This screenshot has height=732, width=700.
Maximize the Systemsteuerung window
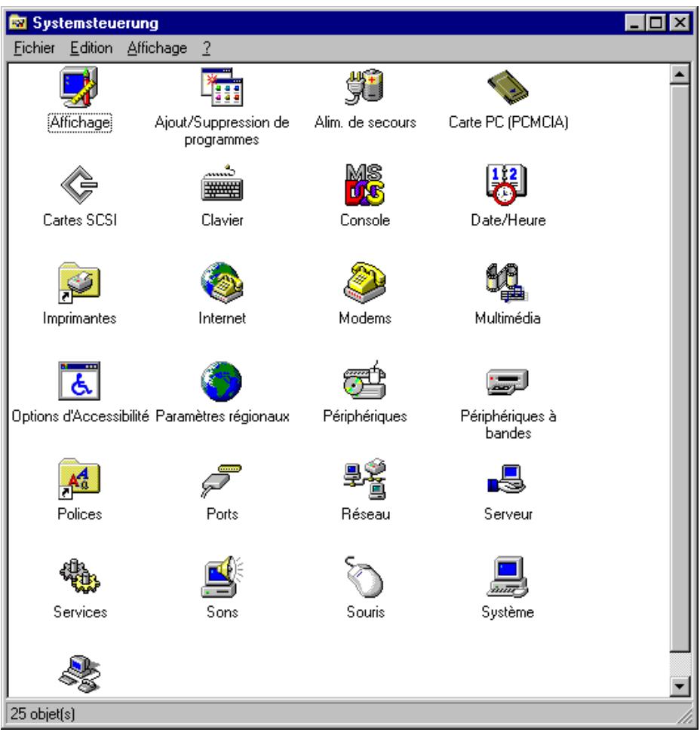(x=656, y=23)
